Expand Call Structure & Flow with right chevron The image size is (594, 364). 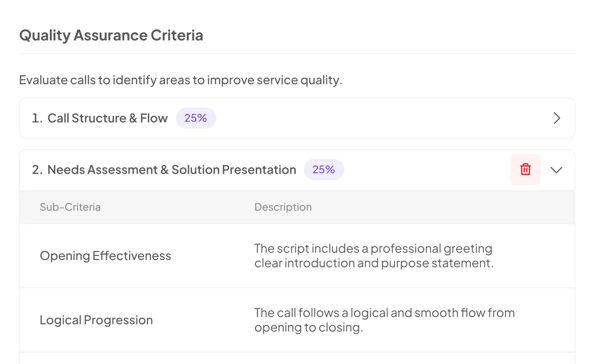coord(557,118)
